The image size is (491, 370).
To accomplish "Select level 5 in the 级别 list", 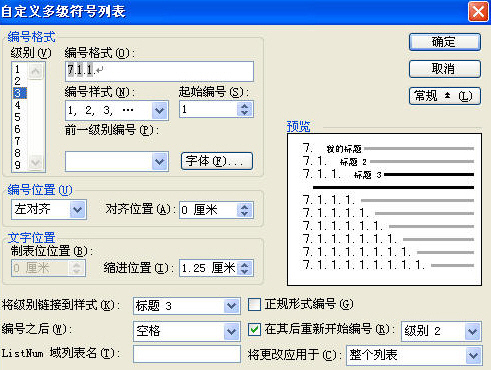I will (x=18, y=117).
